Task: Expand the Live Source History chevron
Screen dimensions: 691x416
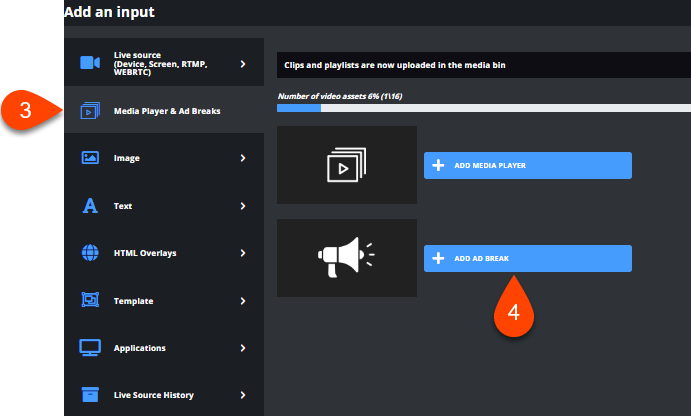Action: pos(243,395)
